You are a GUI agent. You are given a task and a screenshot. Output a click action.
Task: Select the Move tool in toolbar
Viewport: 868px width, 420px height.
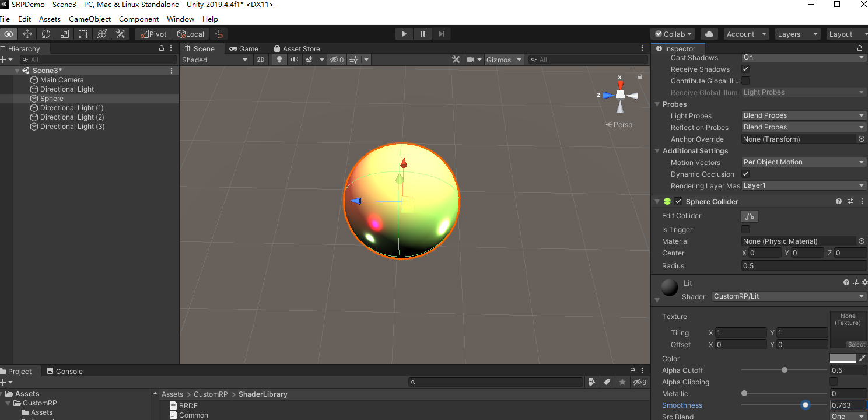point(27,34)
